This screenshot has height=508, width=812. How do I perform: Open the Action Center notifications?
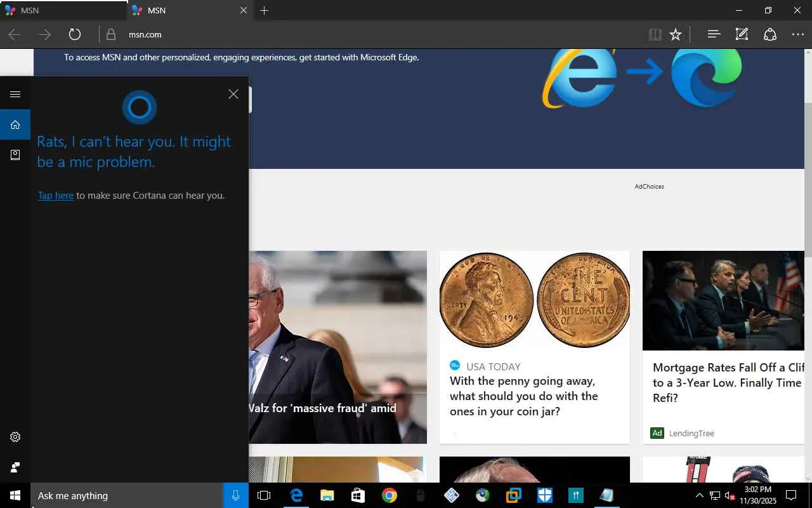point(792,495)
